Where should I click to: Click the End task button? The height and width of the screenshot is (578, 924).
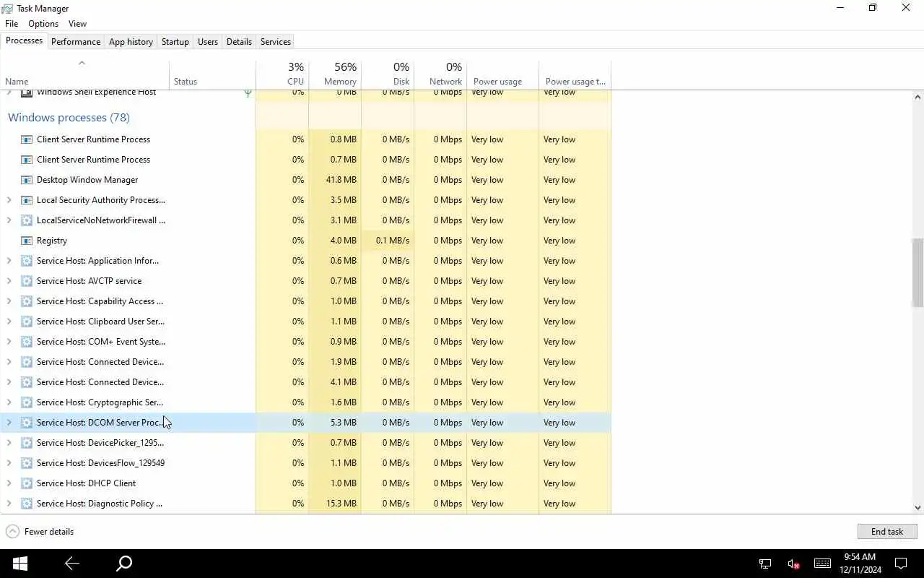pyautogui.click(x=887, y=532)
